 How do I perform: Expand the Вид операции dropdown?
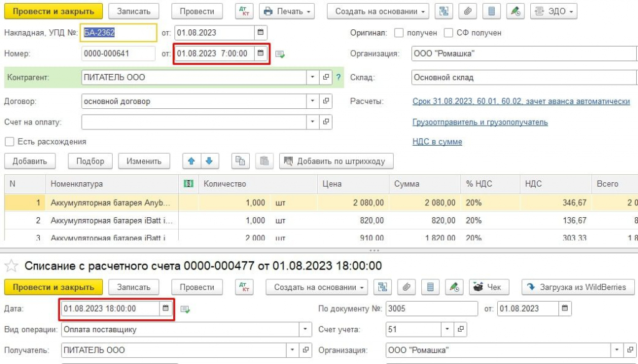pos(305,329)
